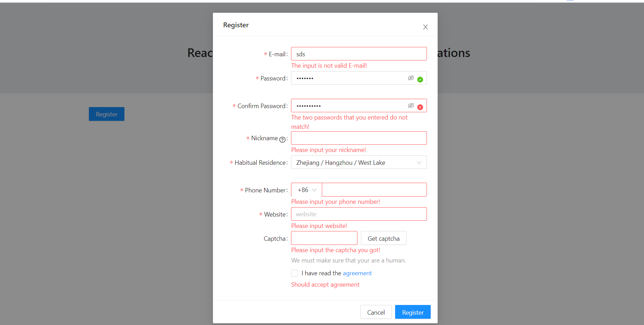Click the chevron arrow on the residence selector
Image resolution: width=644 pixels, height=325 pixels.
[x=419, y=162]
